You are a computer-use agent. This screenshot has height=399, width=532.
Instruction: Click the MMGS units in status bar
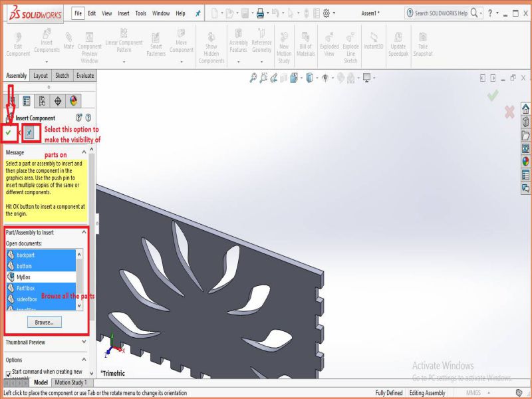click(473, 393)
